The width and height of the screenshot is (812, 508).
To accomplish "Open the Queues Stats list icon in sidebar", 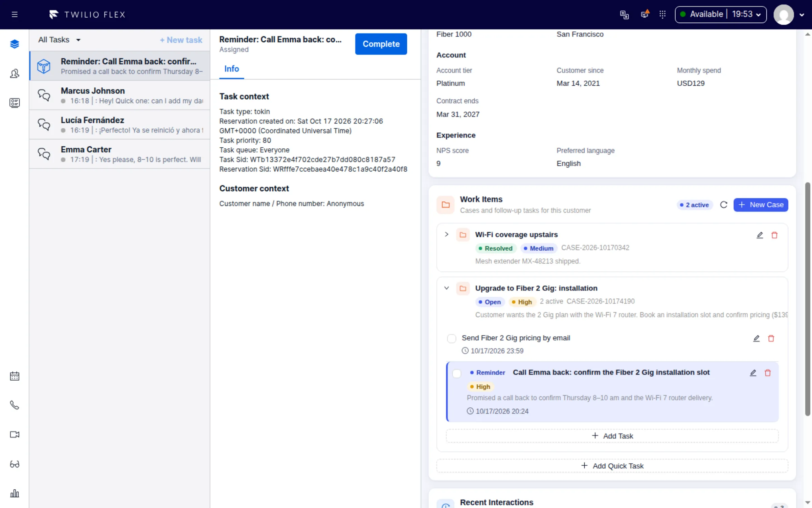I will pos(15,103).
